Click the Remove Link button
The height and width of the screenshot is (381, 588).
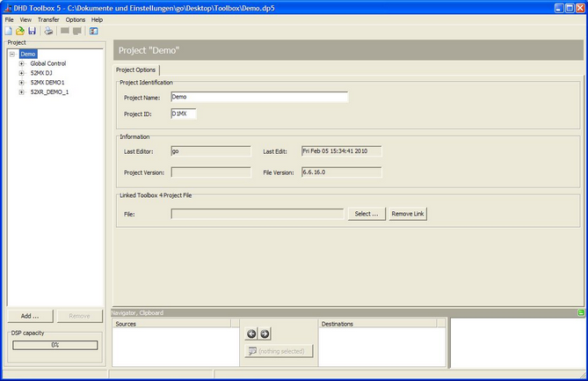408,214
